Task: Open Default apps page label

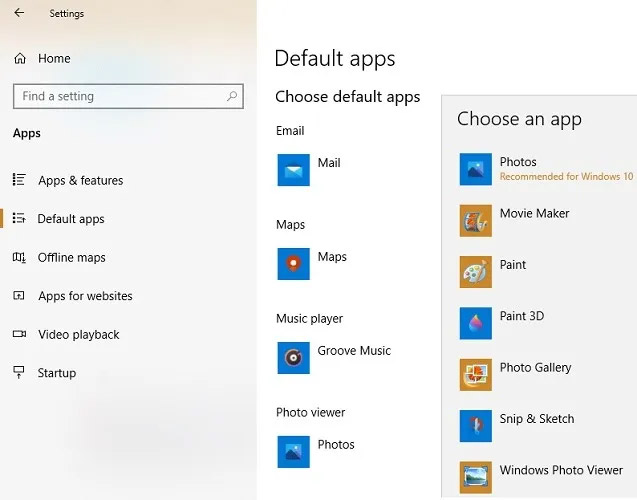Action: [x=71, y=219]
